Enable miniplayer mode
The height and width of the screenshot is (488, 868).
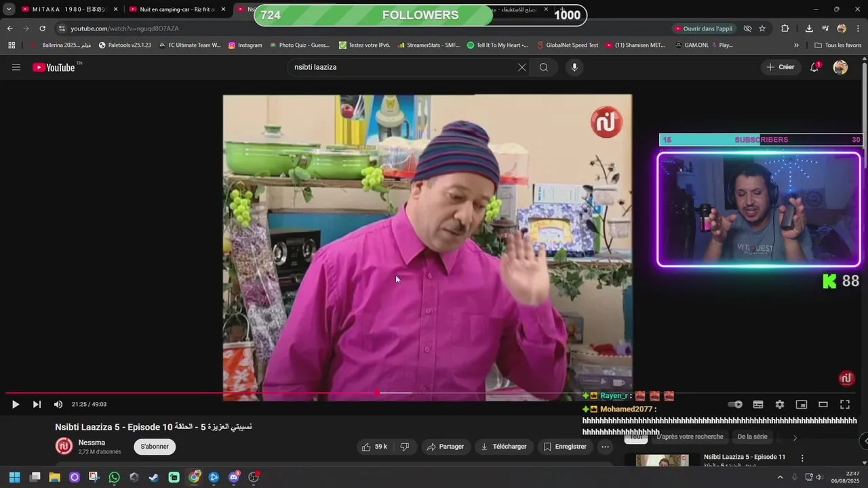point(802,405)
